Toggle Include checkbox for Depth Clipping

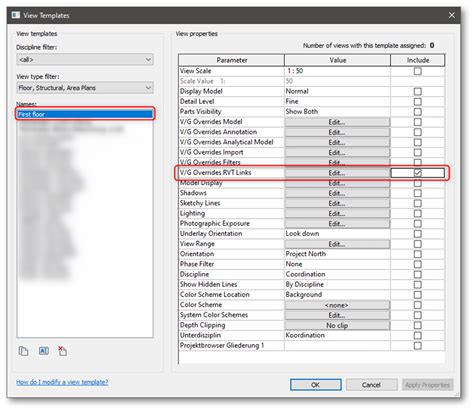point(417,325)
